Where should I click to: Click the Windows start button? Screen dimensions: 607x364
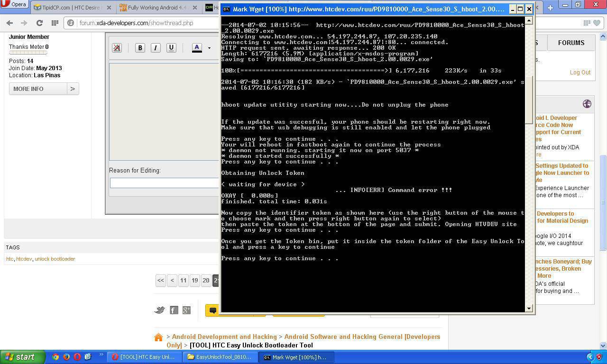[x=22, y=357]
